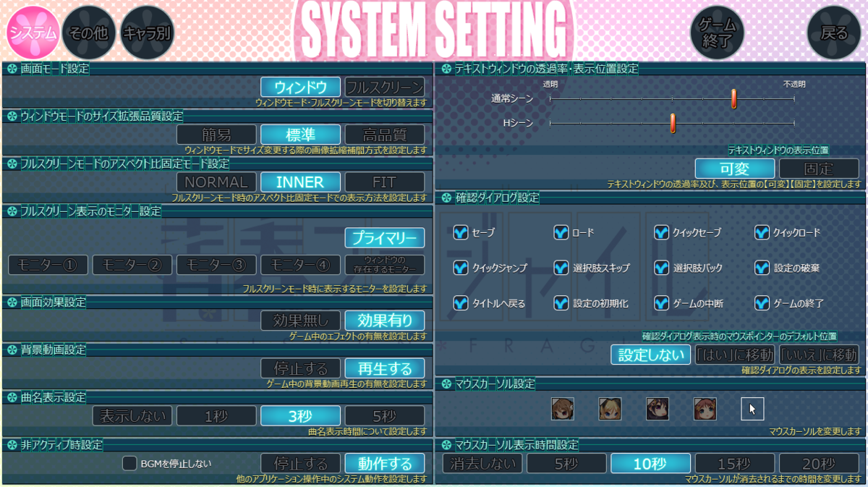Image resolution: width=868 pixels, height=487 pixels.
Task: Select NORMAL aspect ratio mode
Action: click(x=217, y=182)
